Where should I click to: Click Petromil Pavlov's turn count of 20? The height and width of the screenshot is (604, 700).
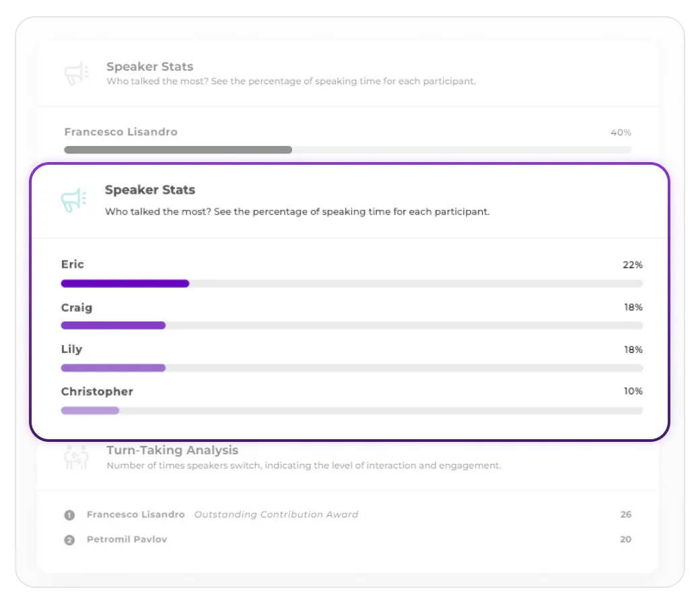click(x=625, y=539)
